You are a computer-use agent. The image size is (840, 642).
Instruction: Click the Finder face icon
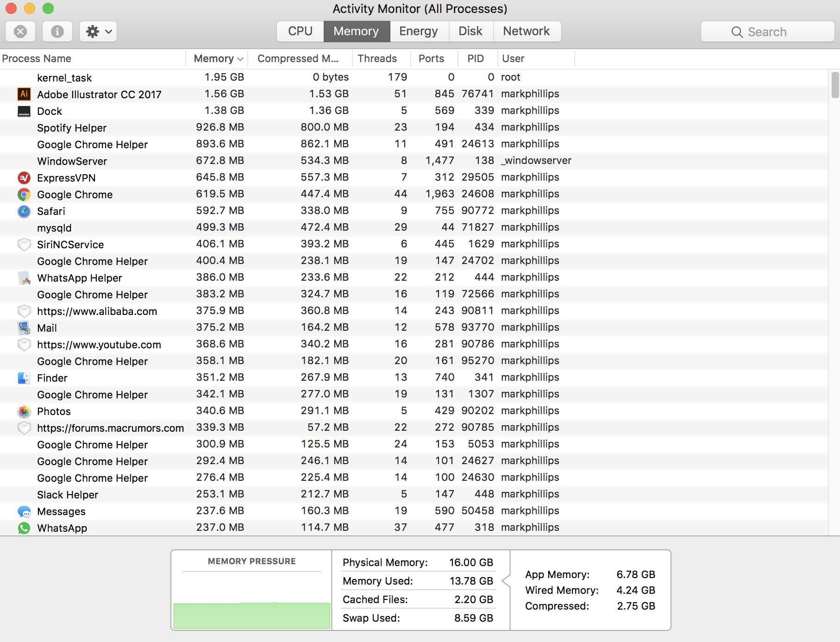point(24,378)
